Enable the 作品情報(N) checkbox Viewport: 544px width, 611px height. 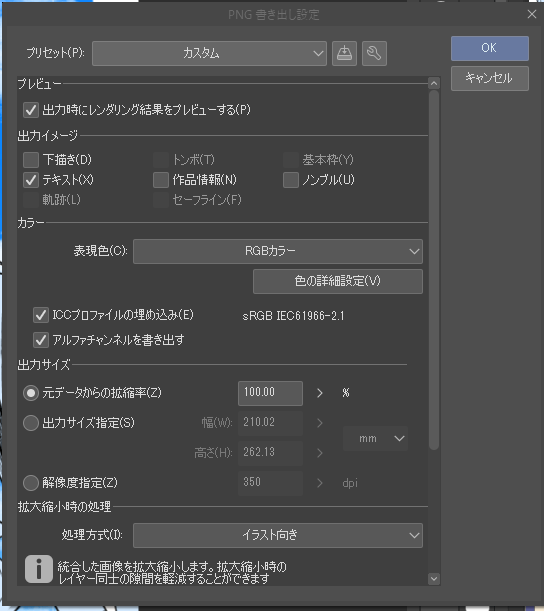pos(161,180)
